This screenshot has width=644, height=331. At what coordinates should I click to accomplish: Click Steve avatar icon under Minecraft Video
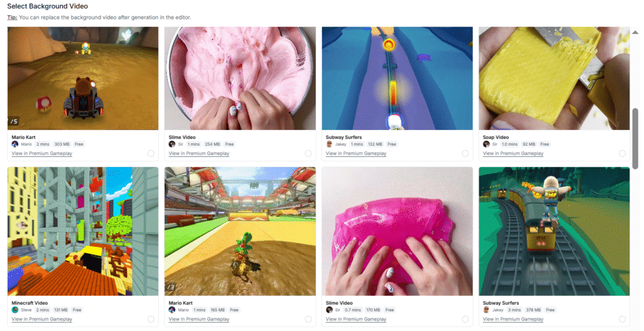pos(15,310)
